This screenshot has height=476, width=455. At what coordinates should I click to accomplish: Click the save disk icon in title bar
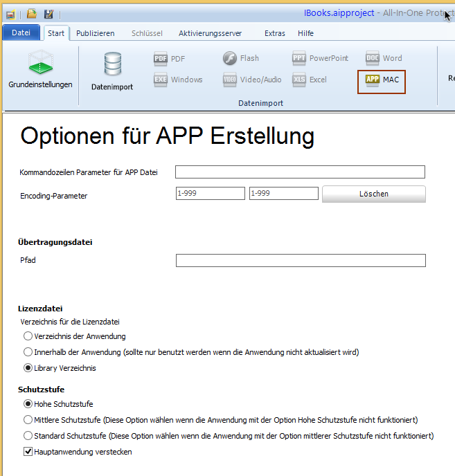[x=48, y=14]
